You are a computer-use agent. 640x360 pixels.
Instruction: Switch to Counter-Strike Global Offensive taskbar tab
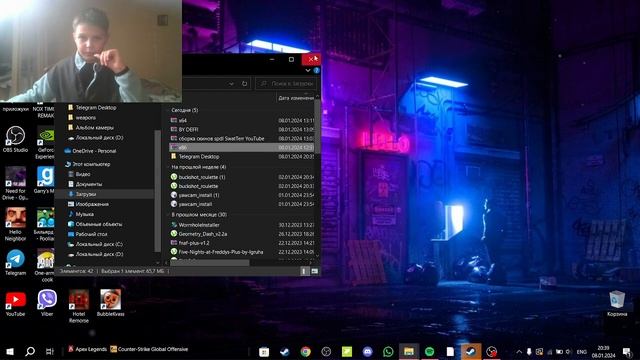pos(149,349)
